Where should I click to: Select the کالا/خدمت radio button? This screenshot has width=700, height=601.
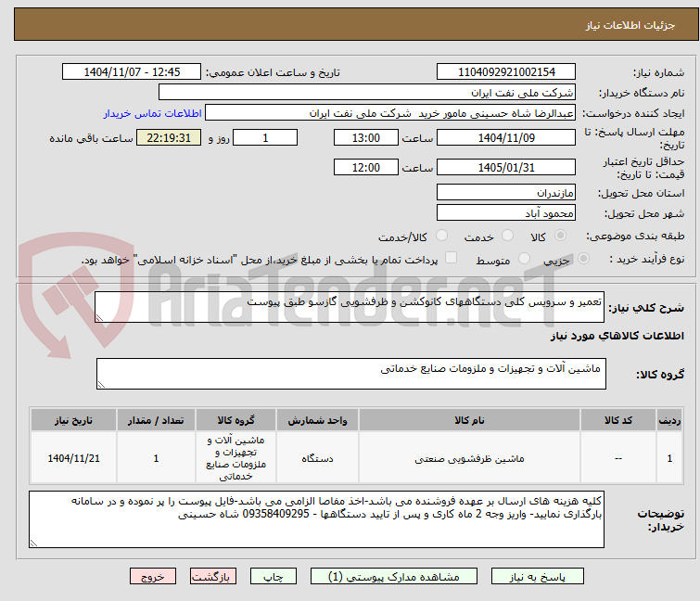tap(441, 236)
